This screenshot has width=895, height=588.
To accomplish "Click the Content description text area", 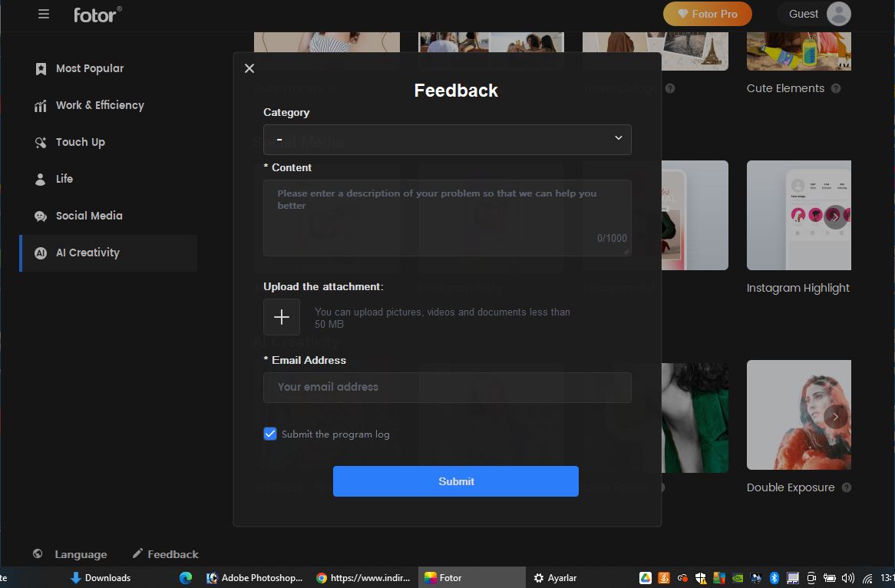I will coord(447,217).
